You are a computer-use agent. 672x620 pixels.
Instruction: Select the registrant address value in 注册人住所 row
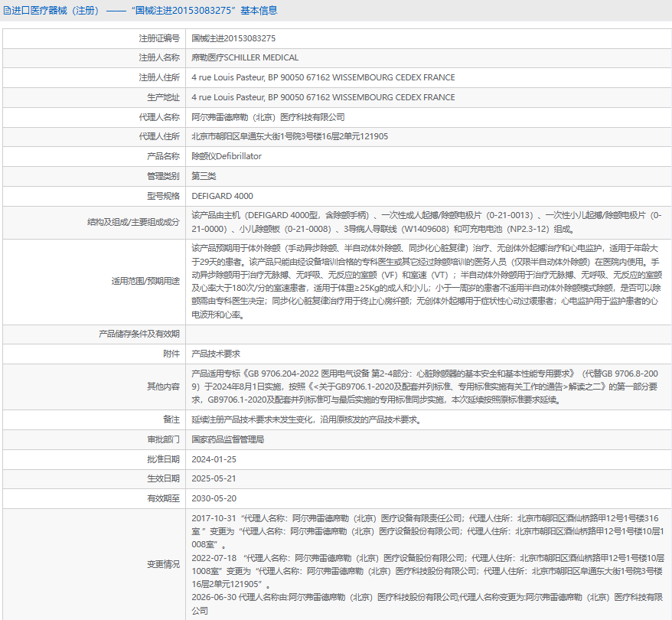323,77
